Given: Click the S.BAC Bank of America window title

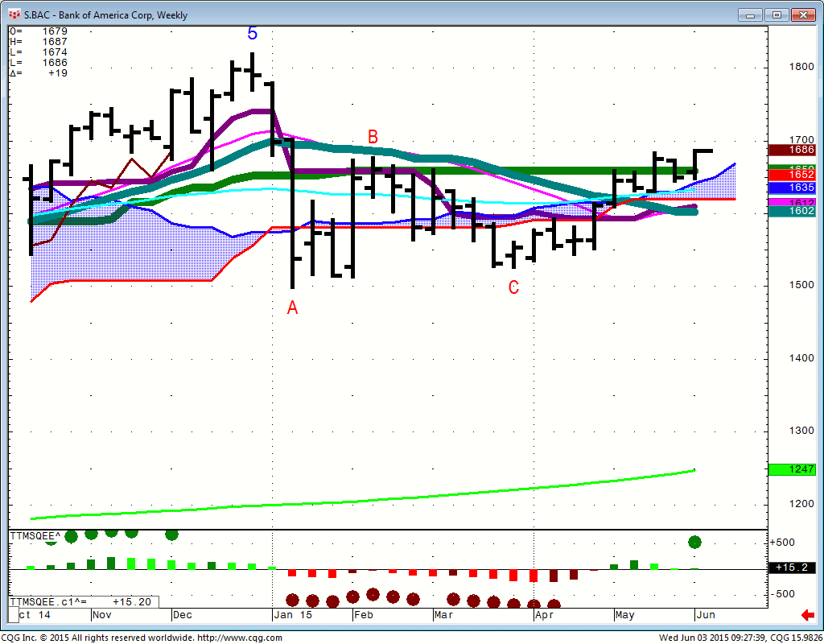Looking at the screenshot, I should [105, 15].
